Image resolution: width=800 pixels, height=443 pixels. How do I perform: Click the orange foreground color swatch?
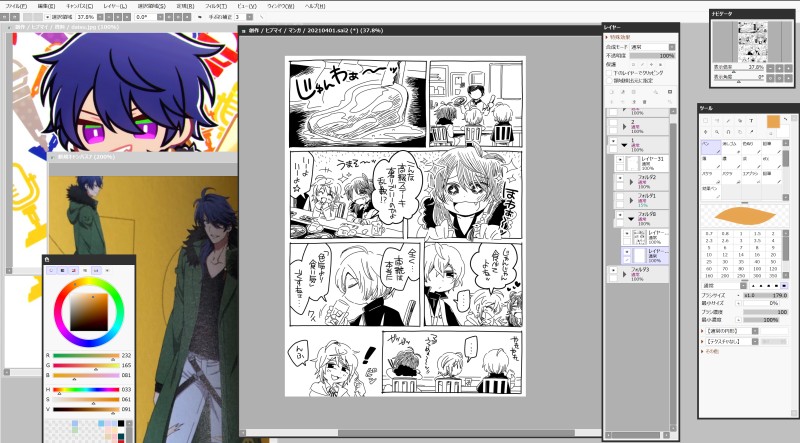coord(773,122)
